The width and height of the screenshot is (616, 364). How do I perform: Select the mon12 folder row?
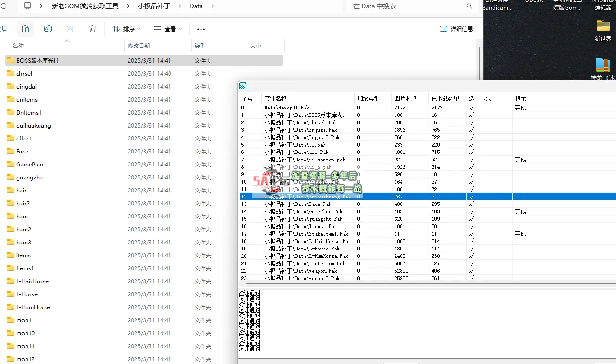pos(144,359)
